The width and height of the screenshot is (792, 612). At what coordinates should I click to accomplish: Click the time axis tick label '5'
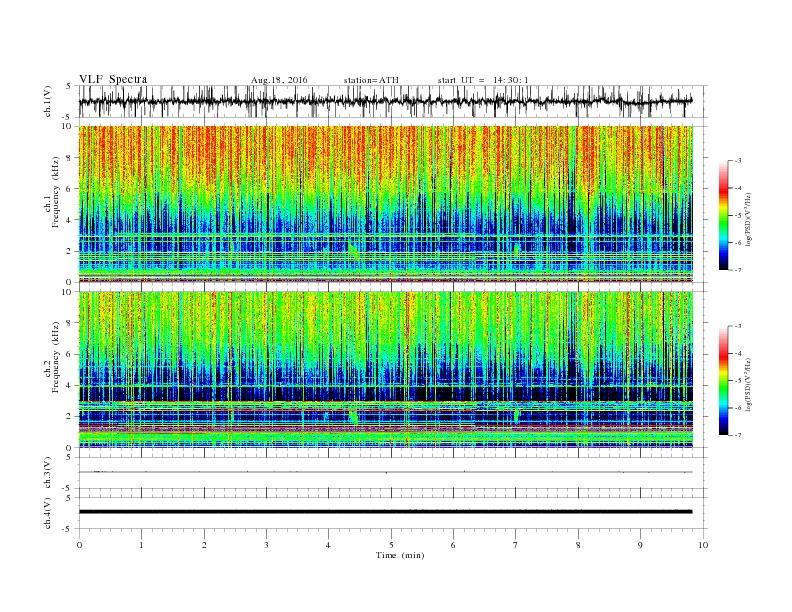coord(391,545)
